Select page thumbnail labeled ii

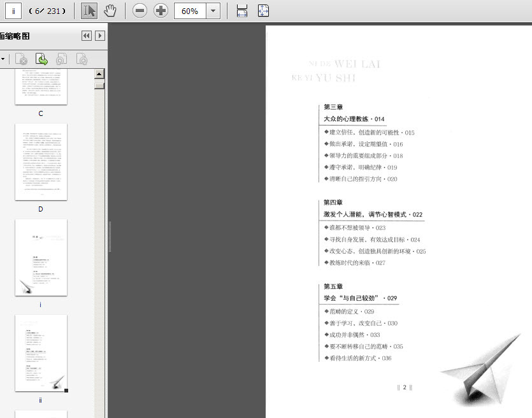41,353
